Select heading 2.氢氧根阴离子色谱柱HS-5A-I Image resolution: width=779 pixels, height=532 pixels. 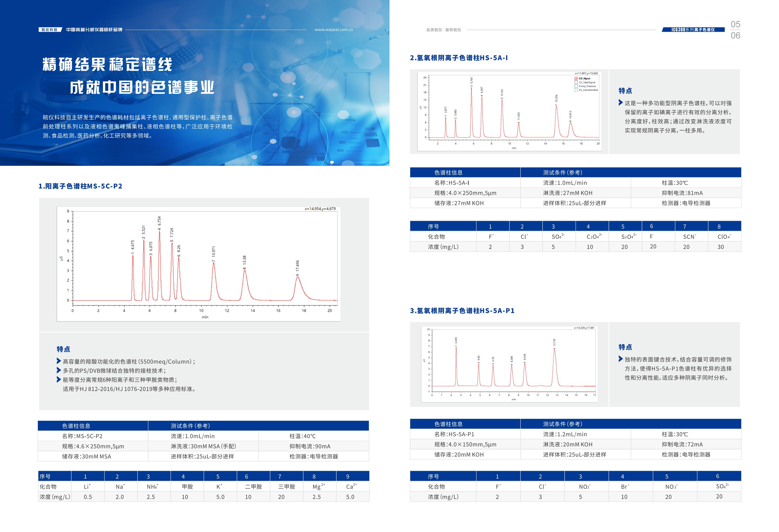458,58
